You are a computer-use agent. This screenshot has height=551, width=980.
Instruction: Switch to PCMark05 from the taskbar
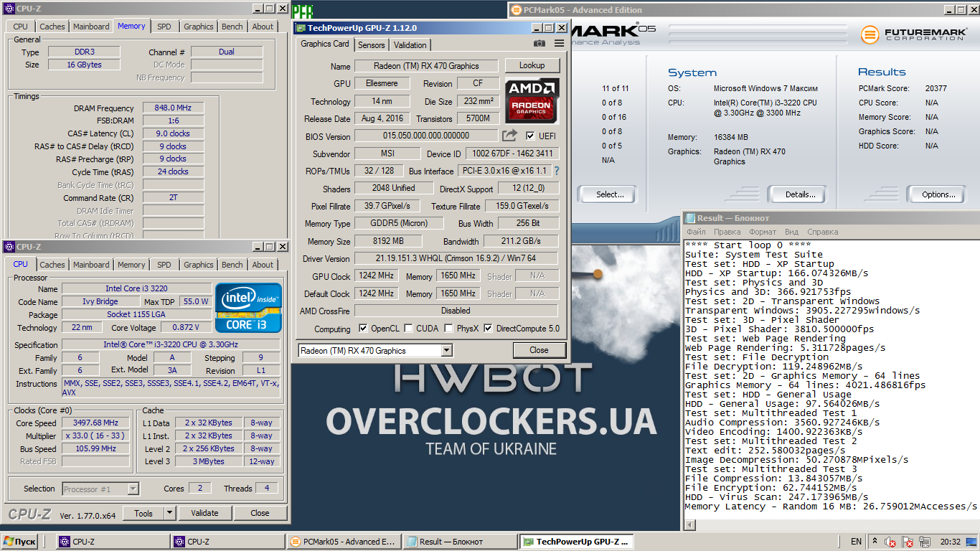coord(344,542)
